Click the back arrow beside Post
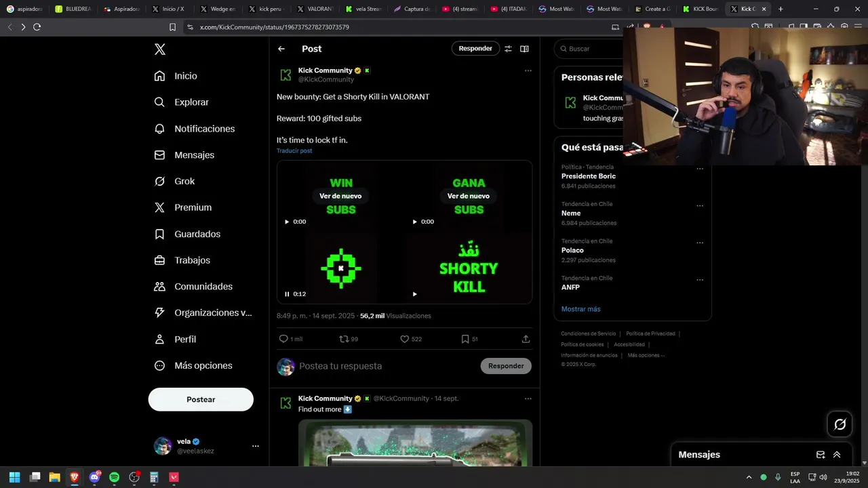Image resolution: width=868 pixels, height=488 pixels. point(281,49)
